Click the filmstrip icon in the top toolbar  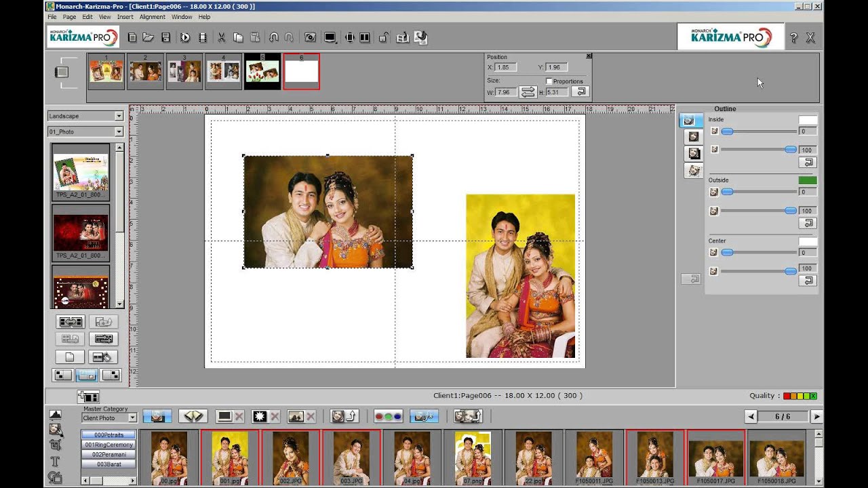[202, 38]
